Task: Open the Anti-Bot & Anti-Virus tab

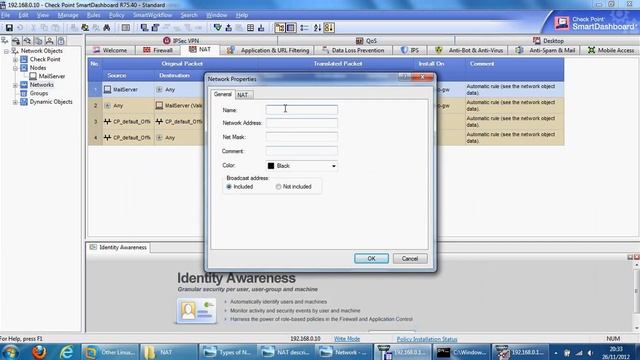Action: point(469,50)
